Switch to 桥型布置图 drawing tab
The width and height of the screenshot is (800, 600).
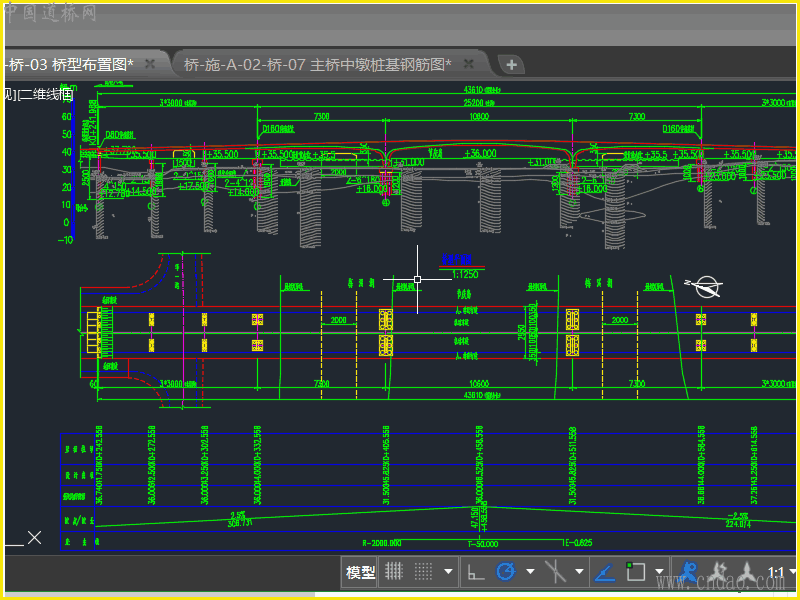click(x=70, y=64)
